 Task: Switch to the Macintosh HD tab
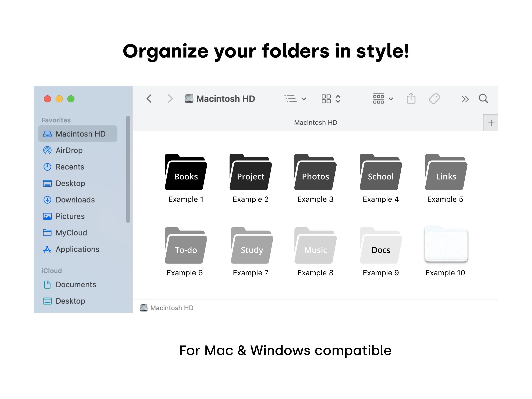coord(316,122)
